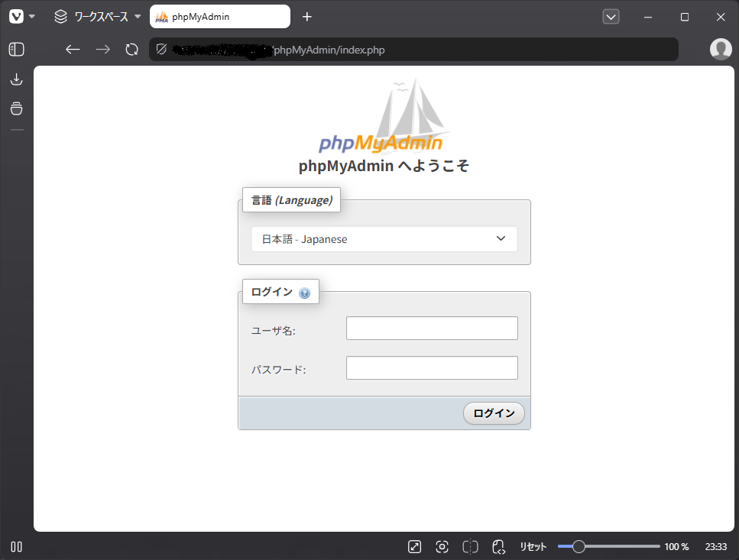Open login help question-mark icon

pos(304,293)
